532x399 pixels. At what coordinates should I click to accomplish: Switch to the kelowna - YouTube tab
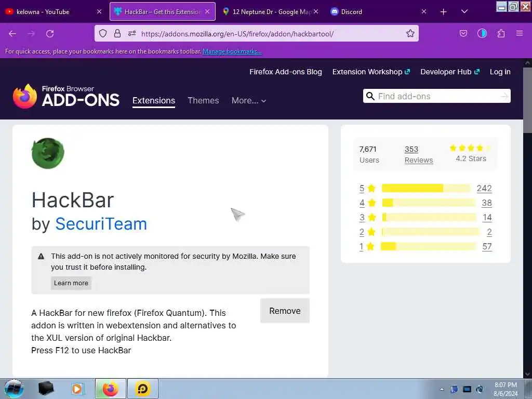[x=54, y=11]
